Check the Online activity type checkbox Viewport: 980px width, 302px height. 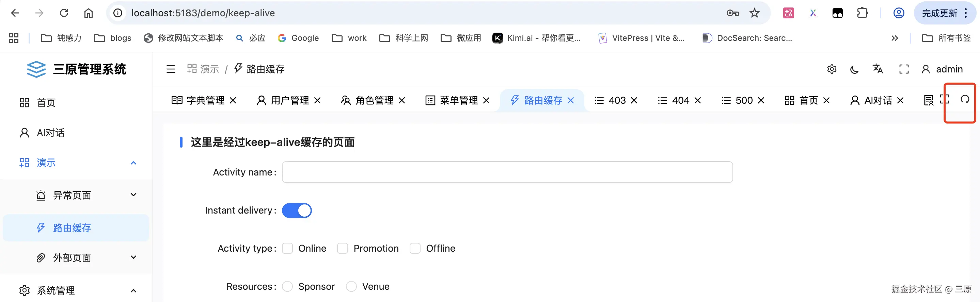[287, 249]
